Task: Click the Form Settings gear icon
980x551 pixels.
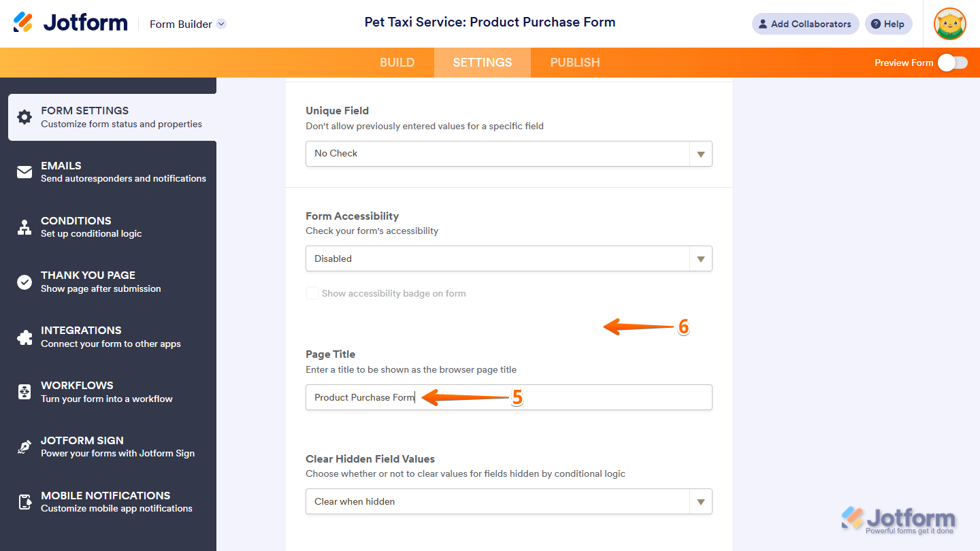Action: 24,117
